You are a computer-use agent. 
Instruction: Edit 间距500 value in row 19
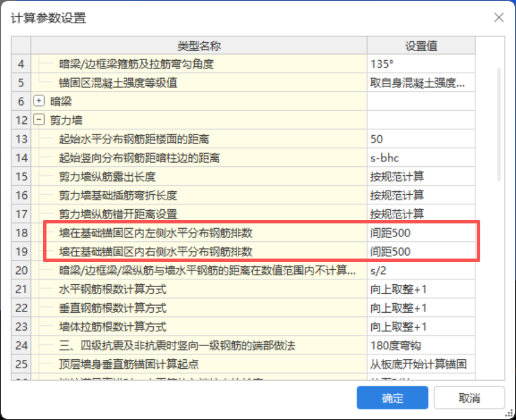[x=421, y=251]
